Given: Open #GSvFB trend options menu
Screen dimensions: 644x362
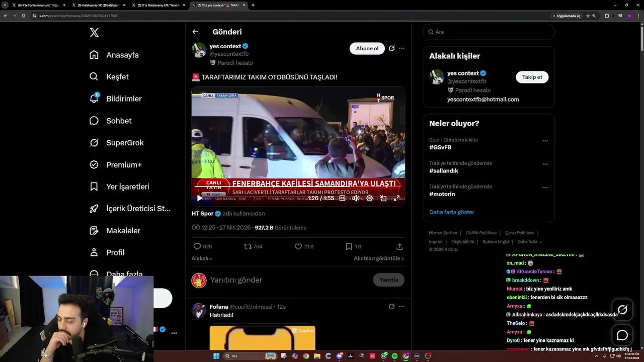Looking at the screenshot, I should pos(545,141).
